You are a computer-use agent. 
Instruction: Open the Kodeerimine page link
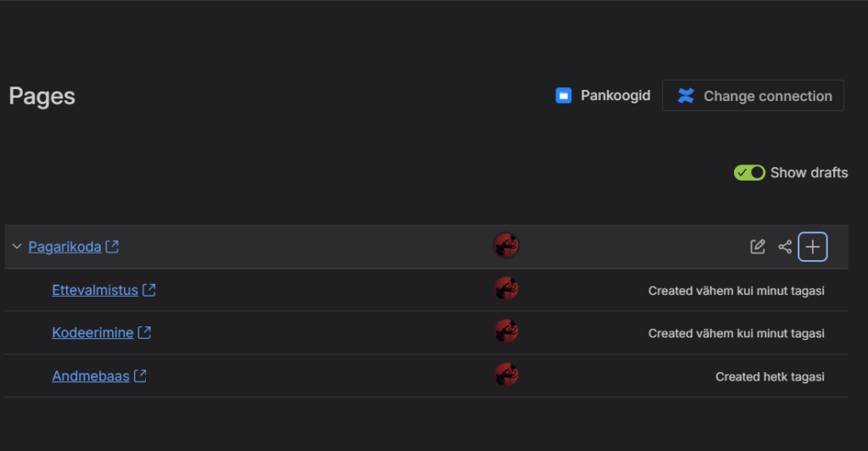coord(92,333)
